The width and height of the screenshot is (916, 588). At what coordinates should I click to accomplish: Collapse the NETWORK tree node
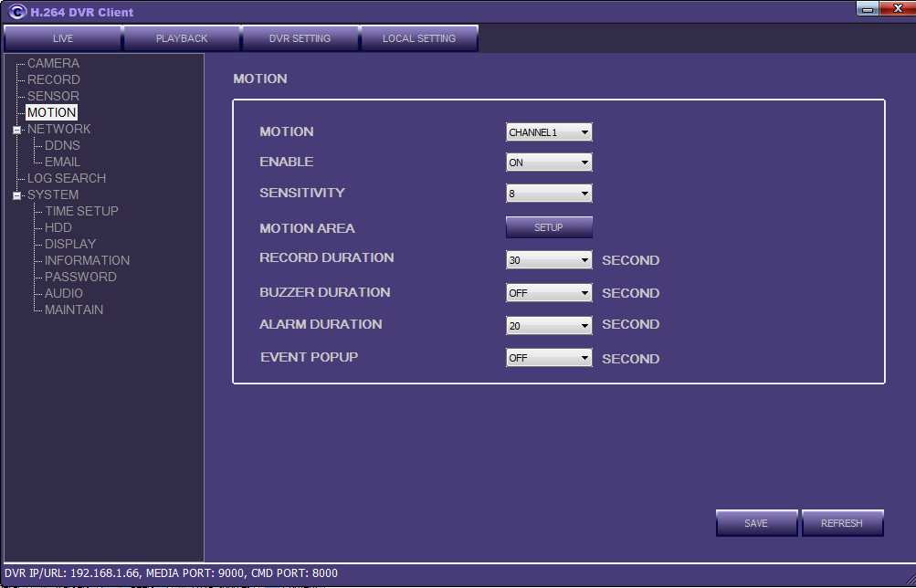(x=16, y=130)
